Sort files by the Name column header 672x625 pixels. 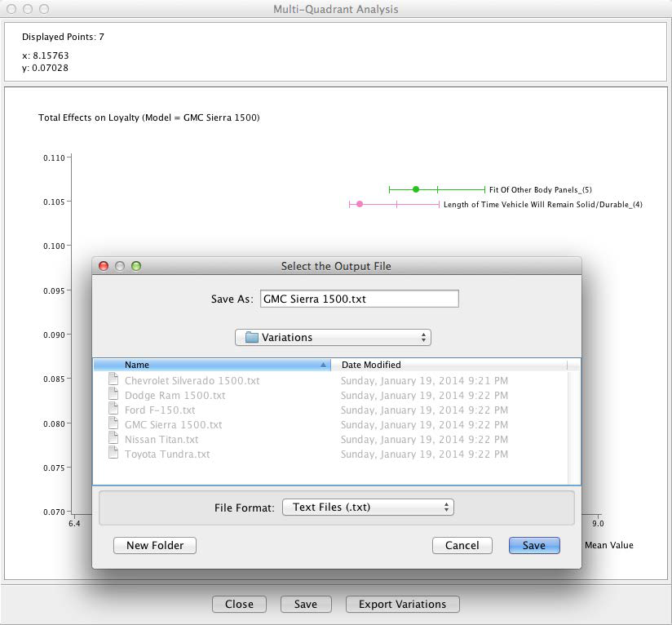(212, 365)
